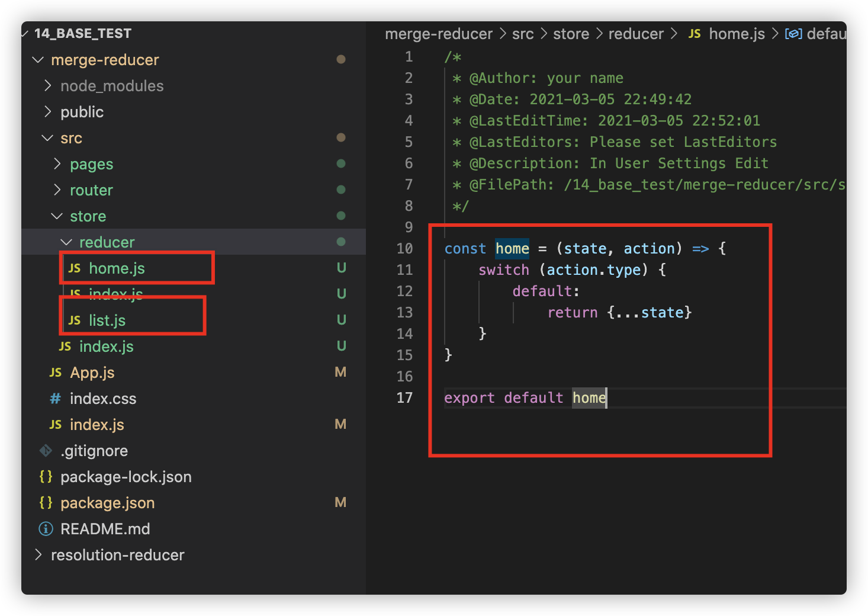Expand the router folder

(57, 190)
